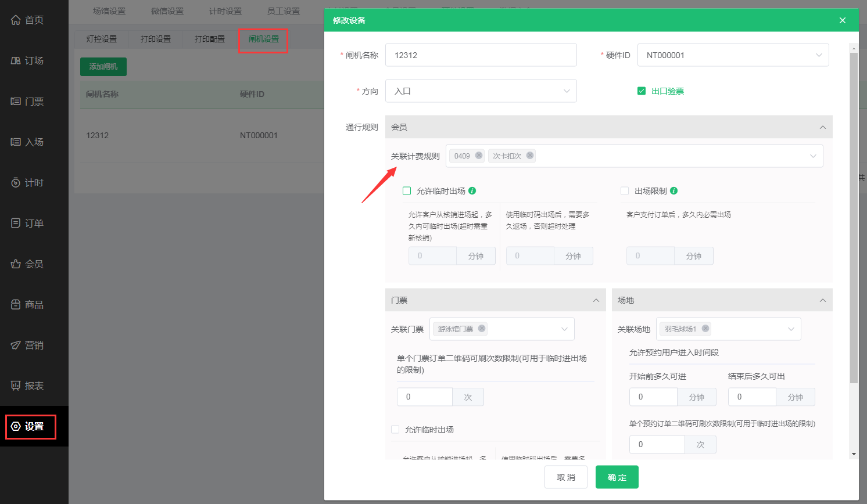Screen dimensions: 867x504
Task: Enable 允许临时出场 under member rules
Action: click(x=407, y=190)
